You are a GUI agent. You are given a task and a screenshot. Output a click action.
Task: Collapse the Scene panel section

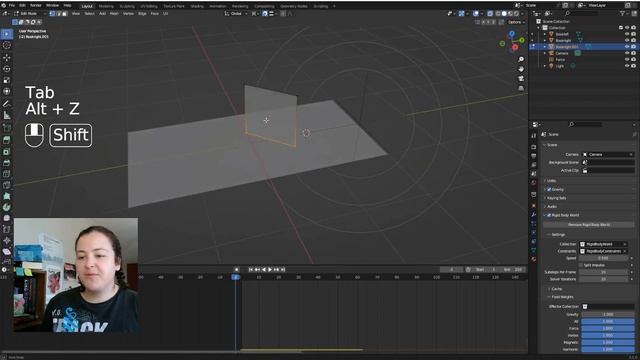pyautogui.click(x=552, y=145)
